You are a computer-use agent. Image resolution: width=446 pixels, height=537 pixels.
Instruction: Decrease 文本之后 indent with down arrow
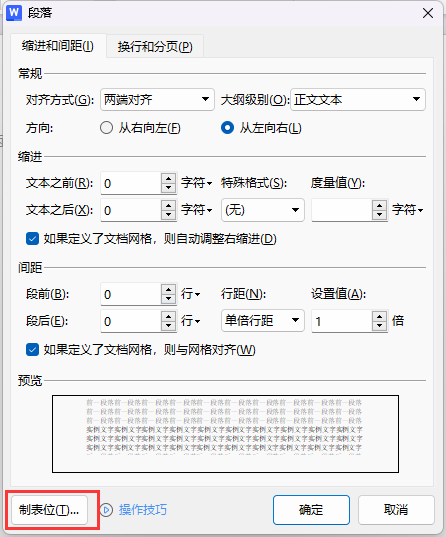click(x=168, y=215)
